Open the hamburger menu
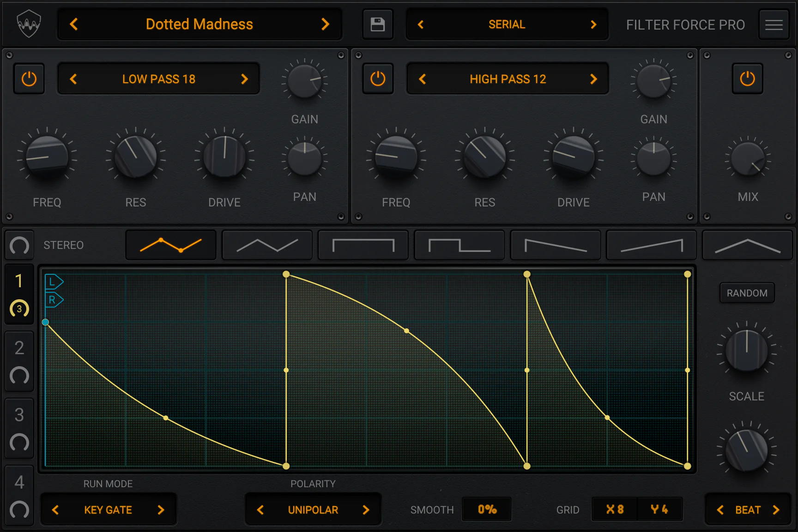798x532 pixels. tap(774, 25)
